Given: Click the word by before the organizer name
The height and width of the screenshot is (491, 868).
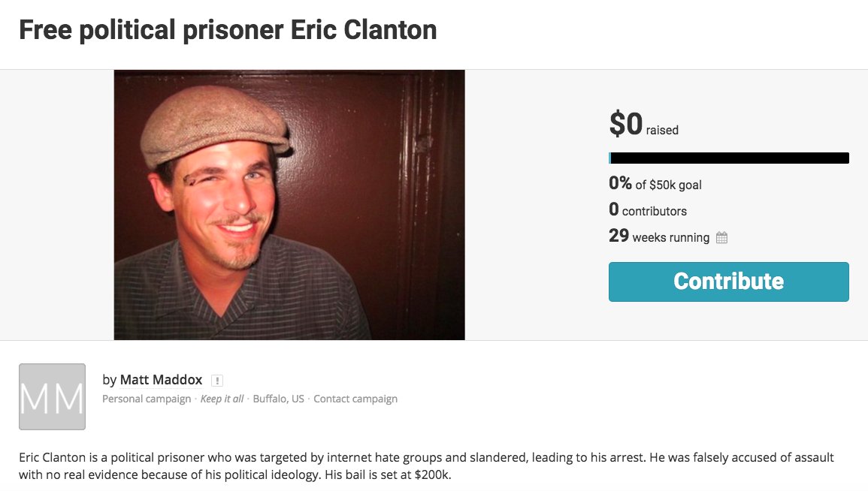Looking at the screenshot, I should tap(109, 380).
